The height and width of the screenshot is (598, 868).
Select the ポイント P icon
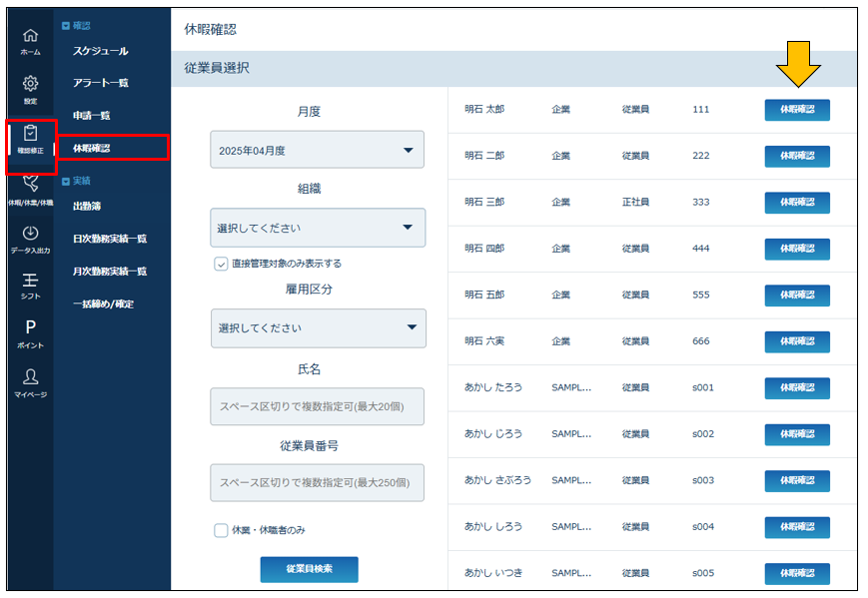(31, 332)
